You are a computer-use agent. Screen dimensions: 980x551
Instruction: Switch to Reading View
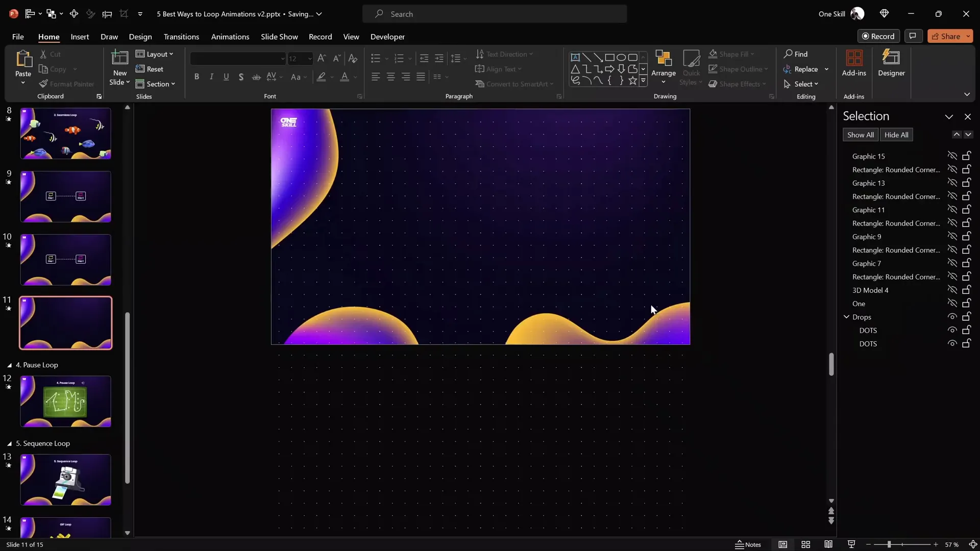click(x=828, y=544)
